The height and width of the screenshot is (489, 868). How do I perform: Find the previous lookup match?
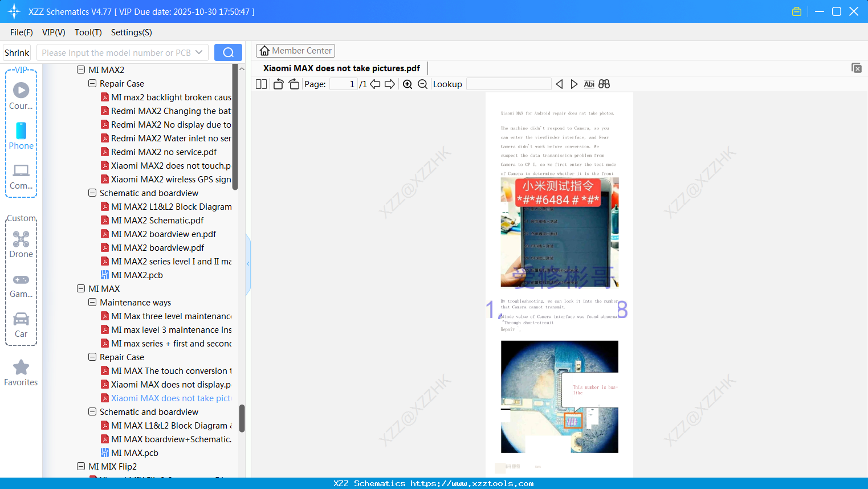coord(559,84)
